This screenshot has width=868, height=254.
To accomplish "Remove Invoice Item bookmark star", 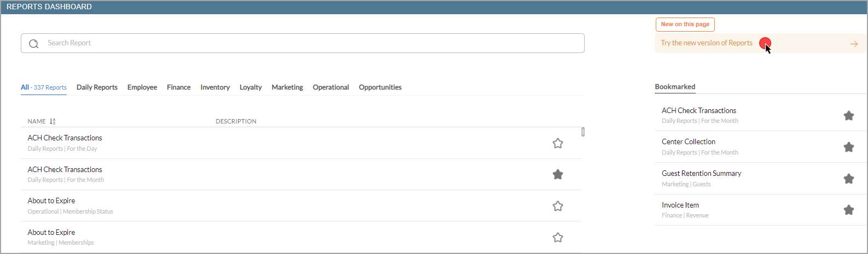I will 848,210.
